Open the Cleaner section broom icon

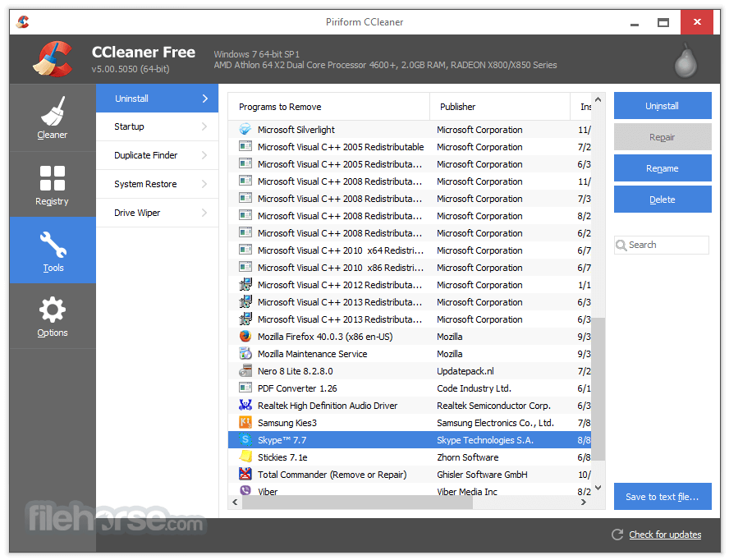(53, 112)
